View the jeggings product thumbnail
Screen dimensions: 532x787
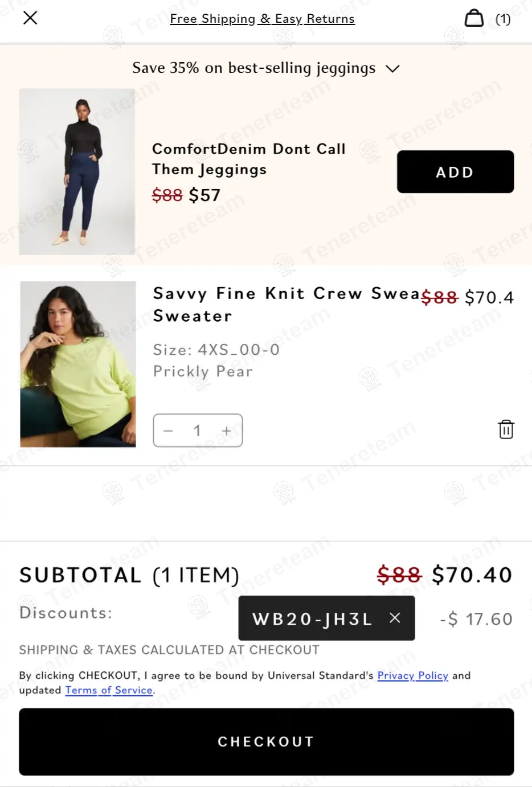(77, 171)
